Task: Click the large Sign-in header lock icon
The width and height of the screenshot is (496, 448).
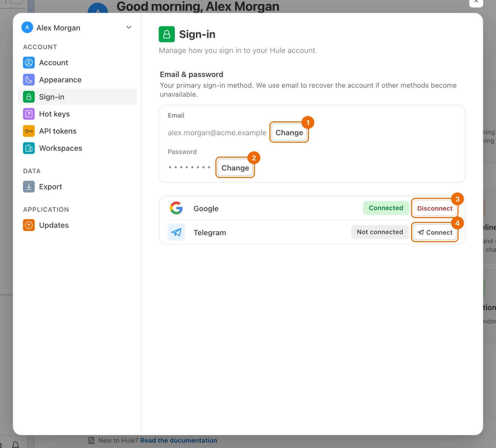Action: (167, 34)
